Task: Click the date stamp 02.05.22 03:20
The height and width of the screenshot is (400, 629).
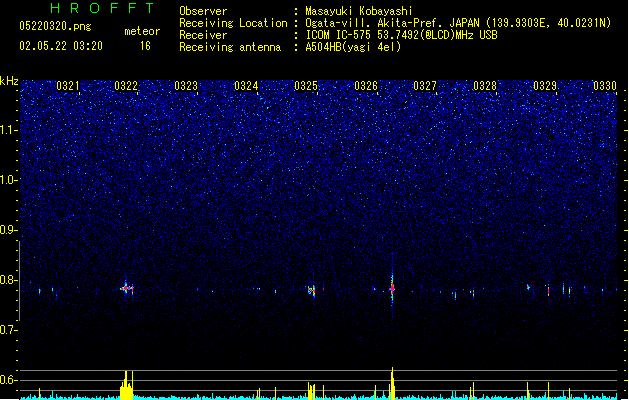Action: 61,46
